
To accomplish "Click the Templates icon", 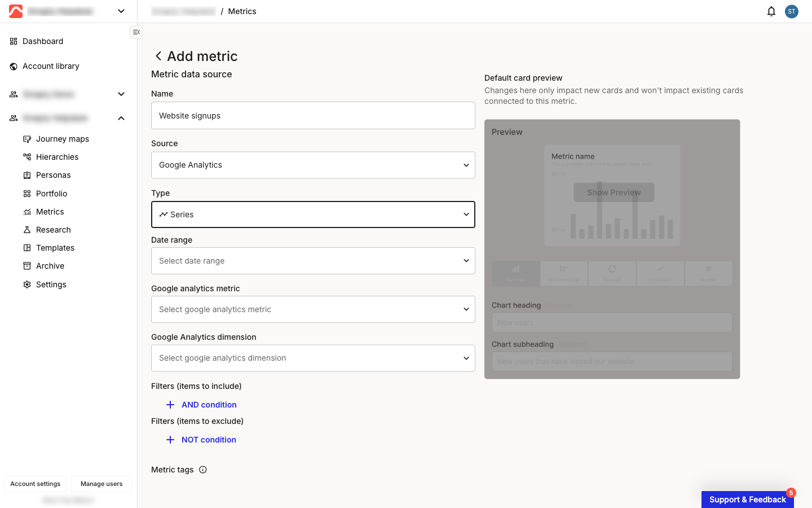I will pos(27,248).
